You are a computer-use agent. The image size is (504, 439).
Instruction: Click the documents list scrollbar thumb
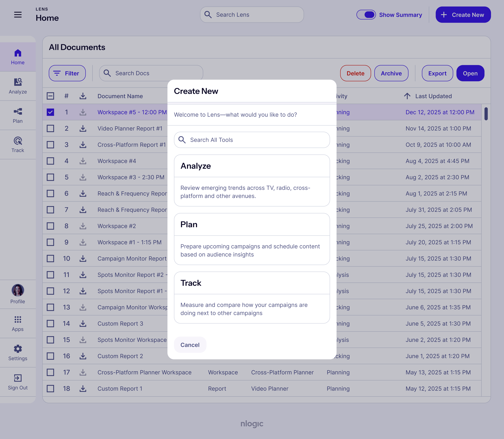(486, 114)
